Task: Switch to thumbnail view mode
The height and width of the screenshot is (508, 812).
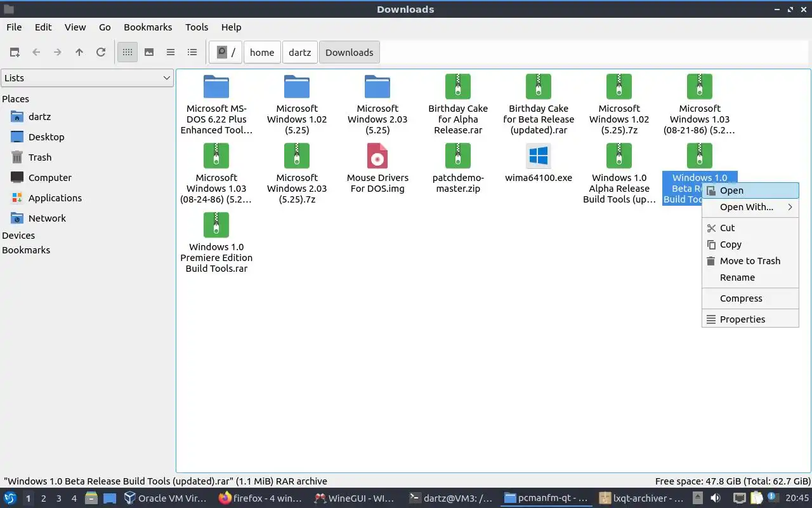Action: tap(149, 52)
